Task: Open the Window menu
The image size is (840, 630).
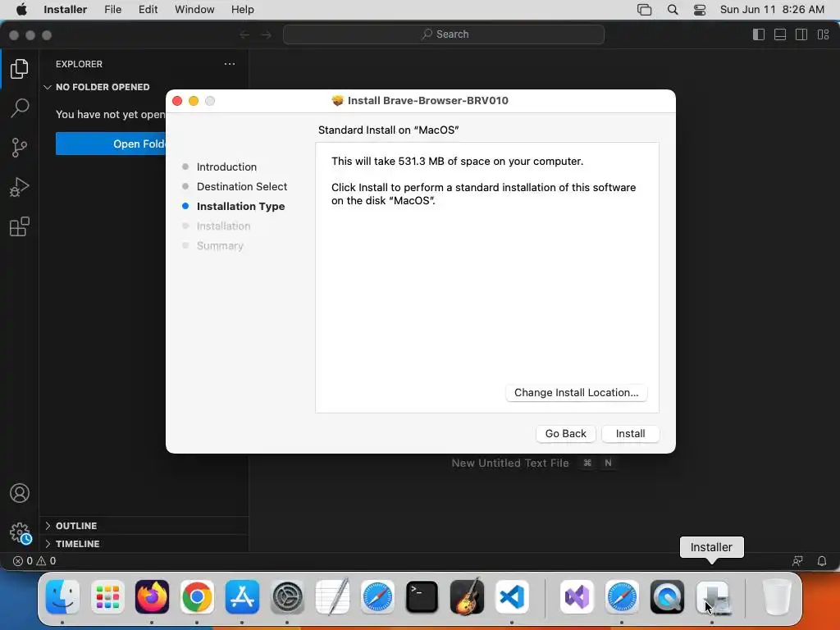Action: point(194,10)
